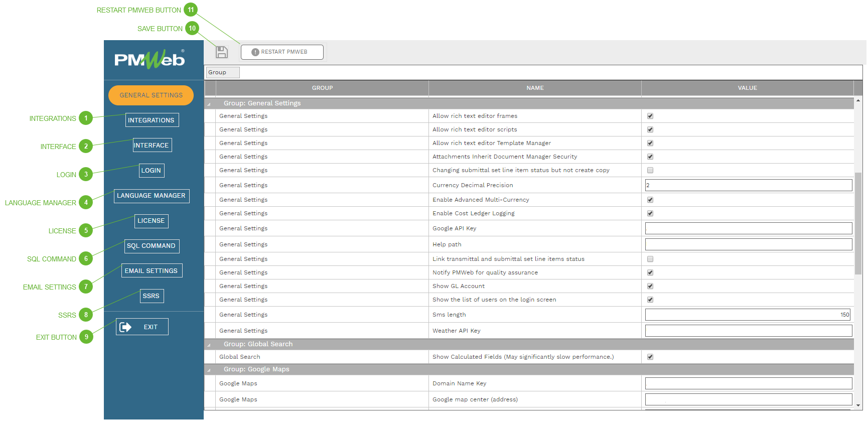Click the 'Help path' name cell
Screen dimensions: 868x421
(535, 244)
